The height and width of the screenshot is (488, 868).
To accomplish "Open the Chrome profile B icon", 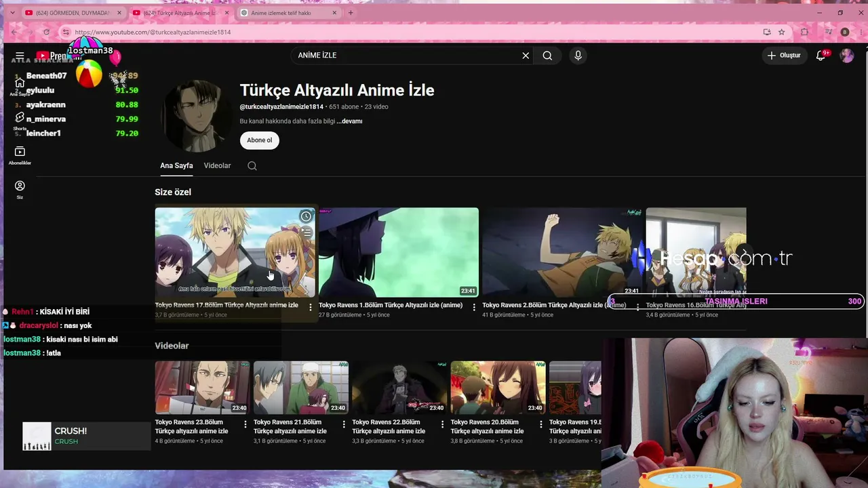I will click(844, 32).
